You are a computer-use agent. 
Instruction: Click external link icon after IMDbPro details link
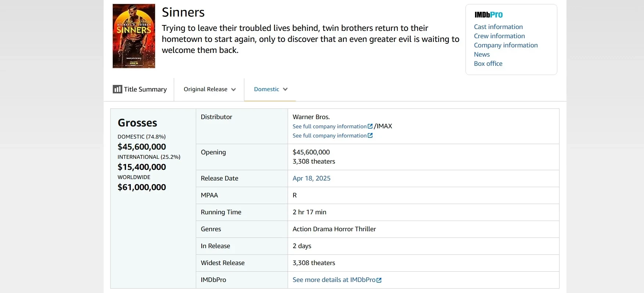(379, 280)
